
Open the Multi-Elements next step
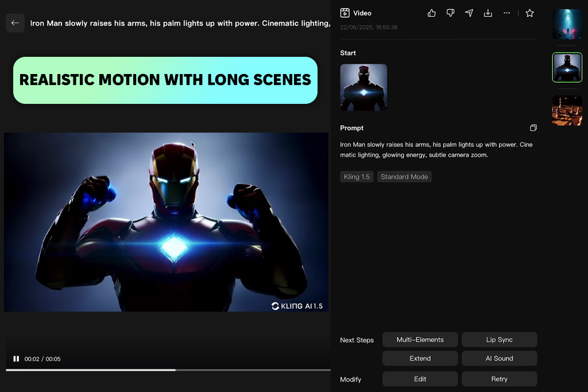pos(420,340)
